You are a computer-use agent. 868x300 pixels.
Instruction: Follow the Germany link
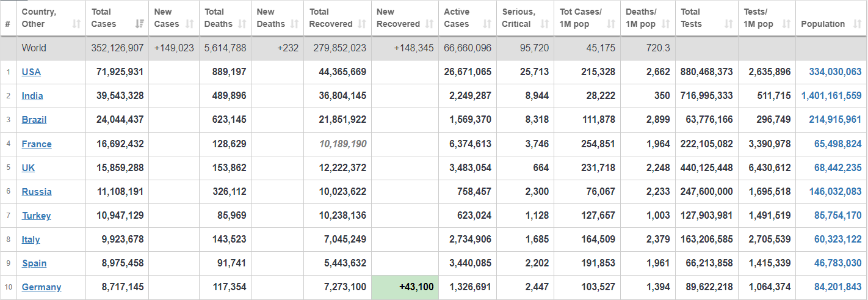point(42,287)
